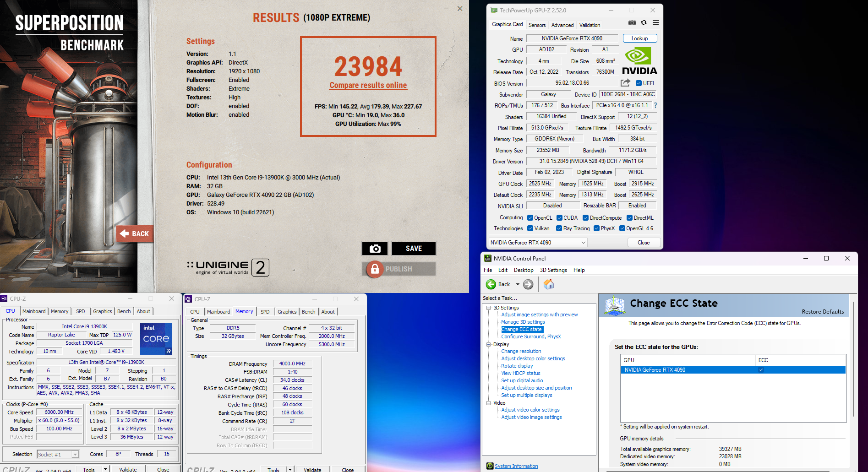Toggle ECC checkbox for GeForce RTX 4090
This screenshot has height=472, width=868.
(x=761, y=370)
